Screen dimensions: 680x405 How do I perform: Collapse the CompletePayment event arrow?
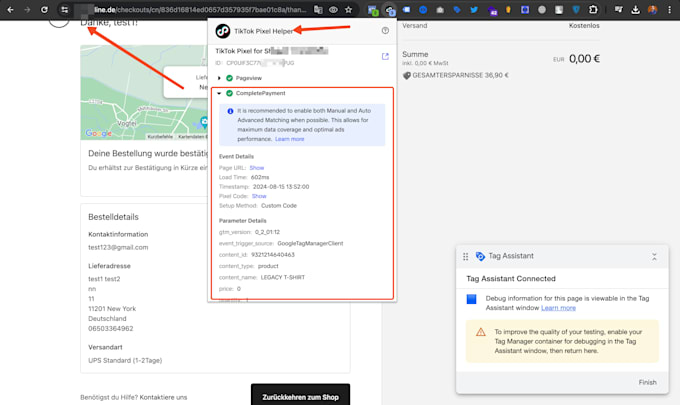coord(219,93)
